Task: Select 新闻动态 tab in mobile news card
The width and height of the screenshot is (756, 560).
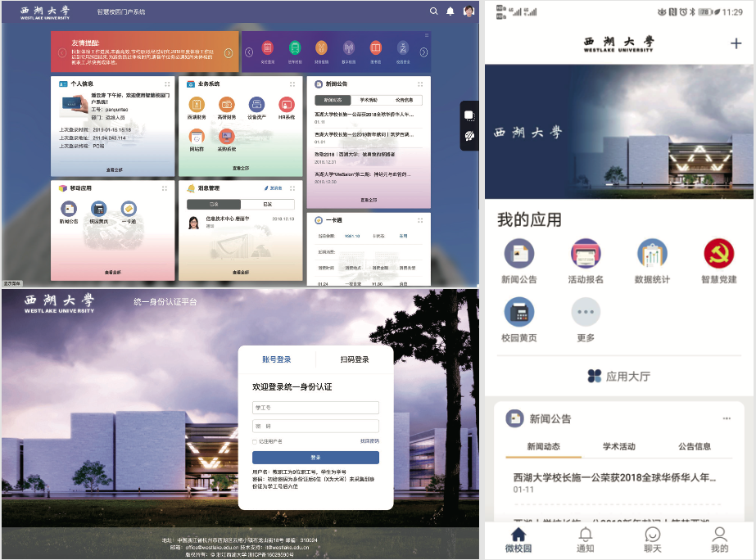Action: [543, 447]
